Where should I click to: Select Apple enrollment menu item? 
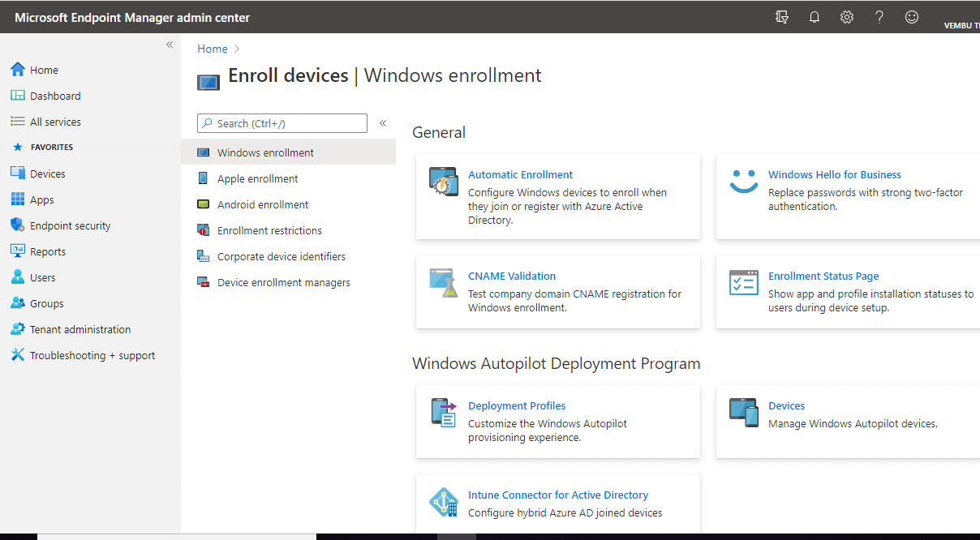pos(289,178)
